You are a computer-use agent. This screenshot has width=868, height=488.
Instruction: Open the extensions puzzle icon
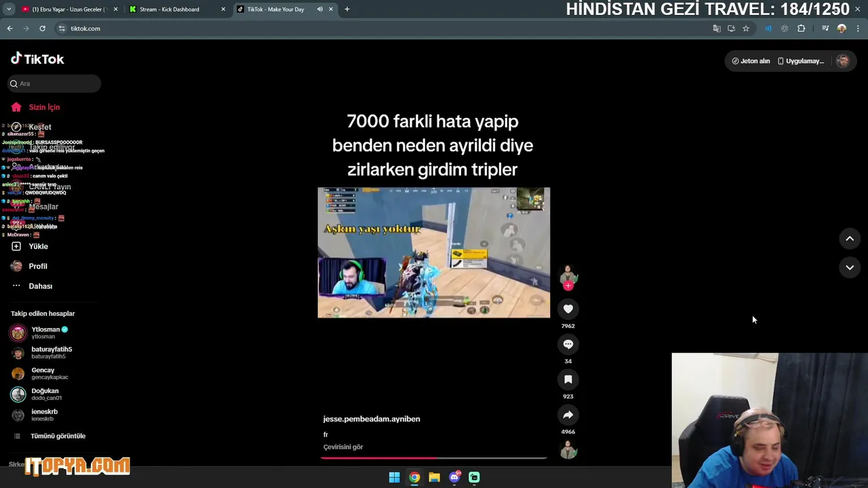801,28
